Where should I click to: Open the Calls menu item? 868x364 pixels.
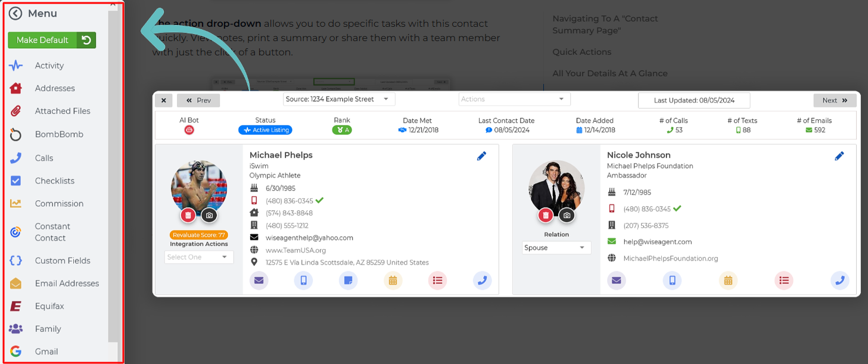point(44,158)
